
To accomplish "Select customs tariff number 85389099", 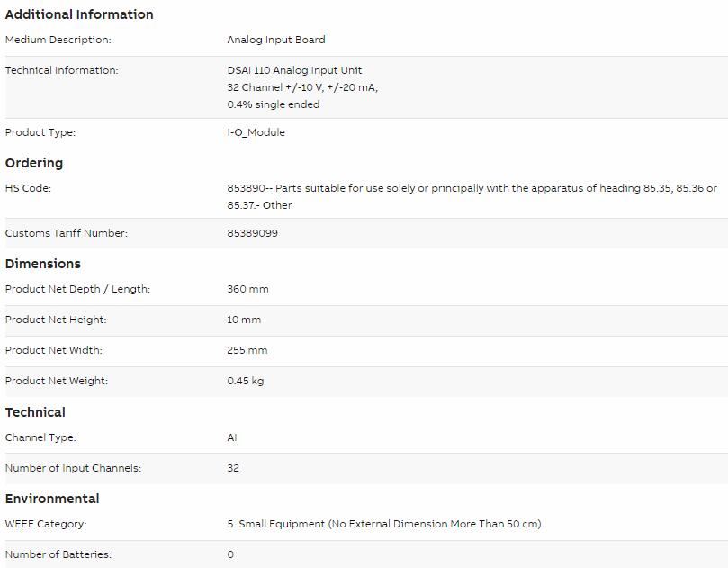I will click(x=253, y=233).
